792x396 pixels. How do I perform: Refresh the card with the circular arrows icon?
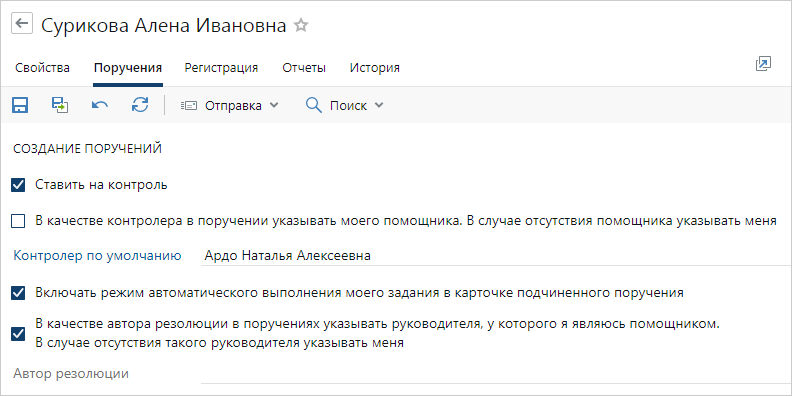click(140, 105)
